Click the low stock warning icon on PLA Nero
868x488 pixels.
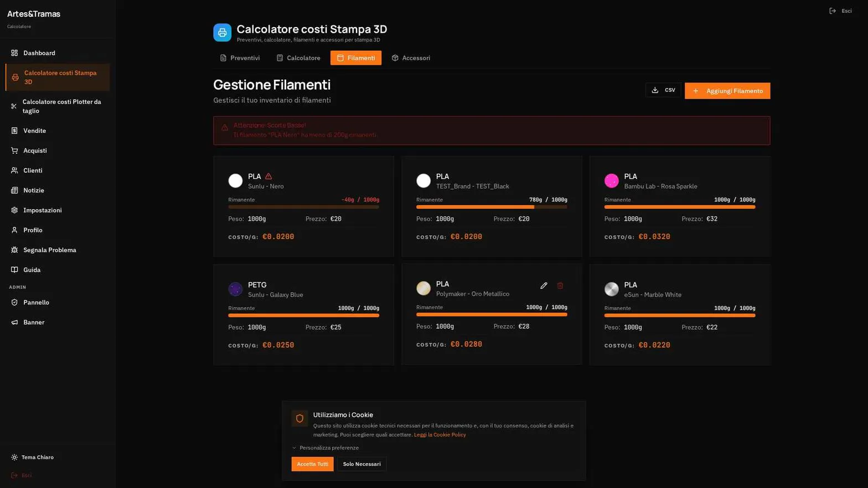[268, 176]
